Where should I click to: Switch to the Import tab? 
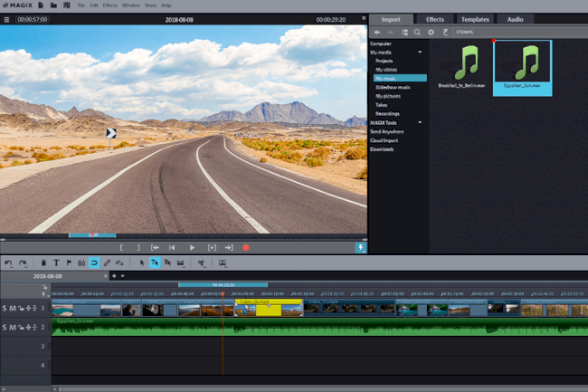(x=391, y=20)
